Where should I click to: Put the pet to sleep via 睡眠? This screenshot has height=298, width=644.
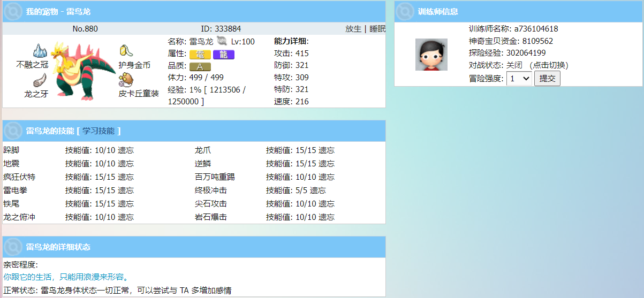pyautogui.click(x=377, y=29)
